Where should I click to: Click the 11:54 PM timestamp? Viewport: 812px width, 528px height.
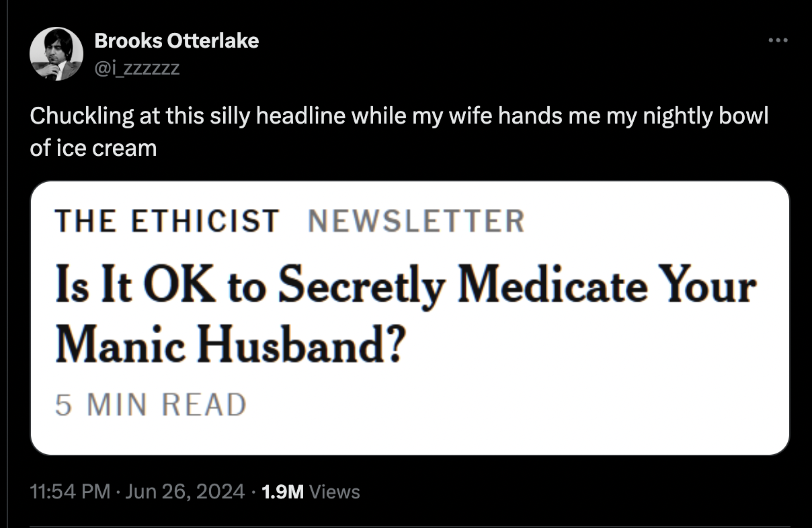point(70,492)
